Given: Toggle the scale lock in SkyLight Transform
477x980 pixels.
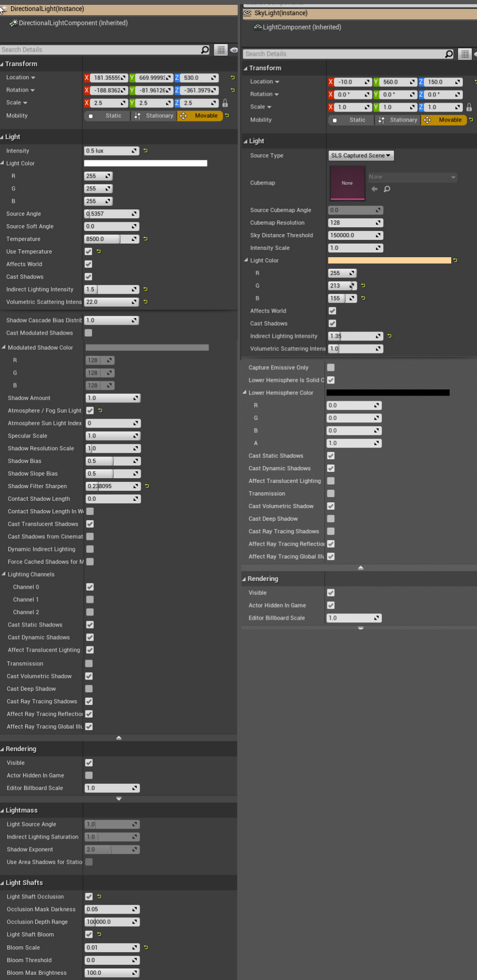Looking at the screenshot, I should point(469,107).
